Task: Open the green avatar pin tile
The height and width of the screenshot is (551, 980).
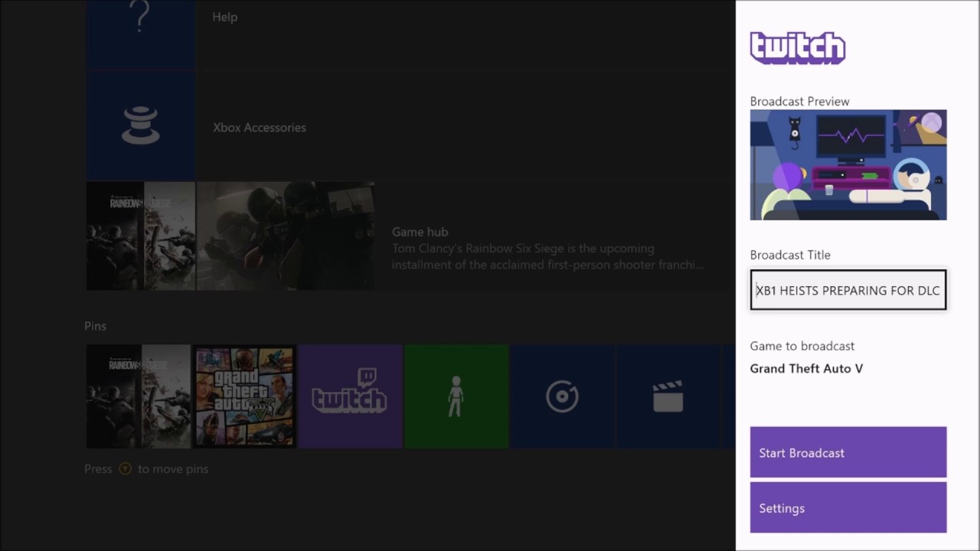Action: [456, 396]
